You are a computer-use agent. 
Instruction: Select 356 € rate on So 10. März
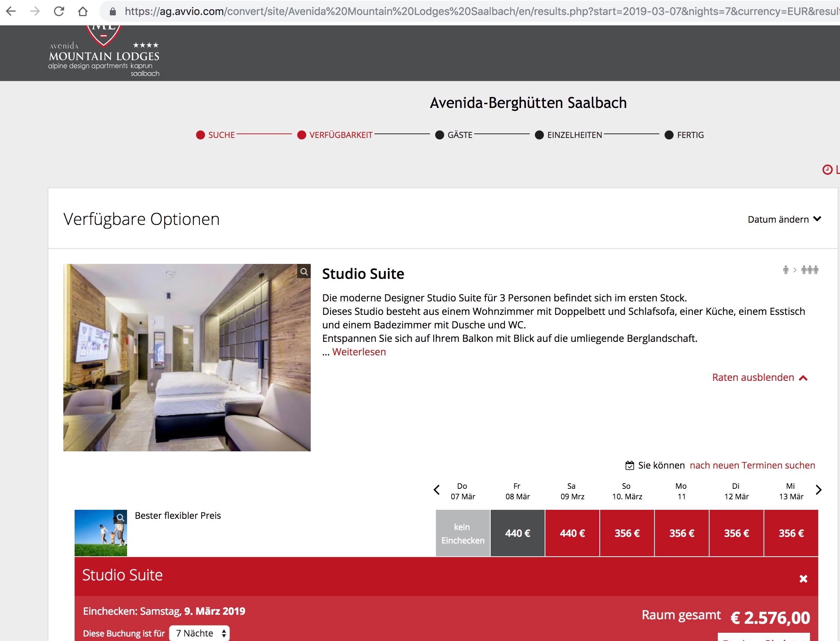(x=627, y=533)
